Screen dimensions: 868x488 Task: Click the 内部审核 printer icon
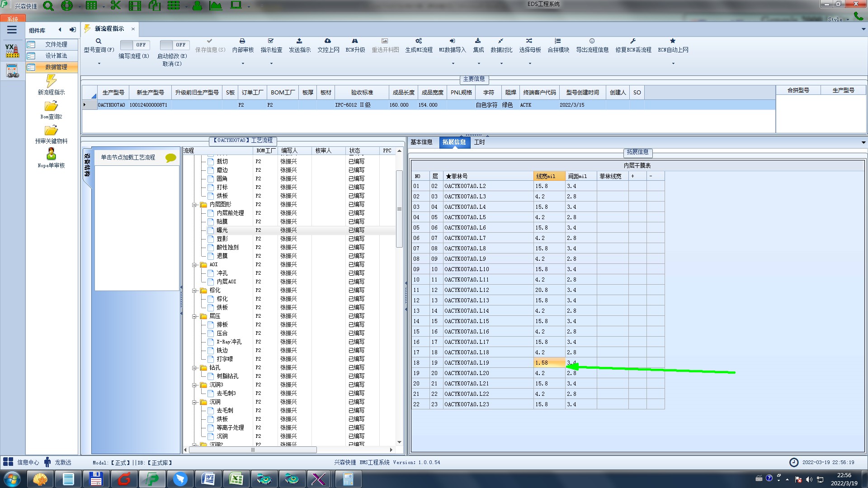(242, 41)
